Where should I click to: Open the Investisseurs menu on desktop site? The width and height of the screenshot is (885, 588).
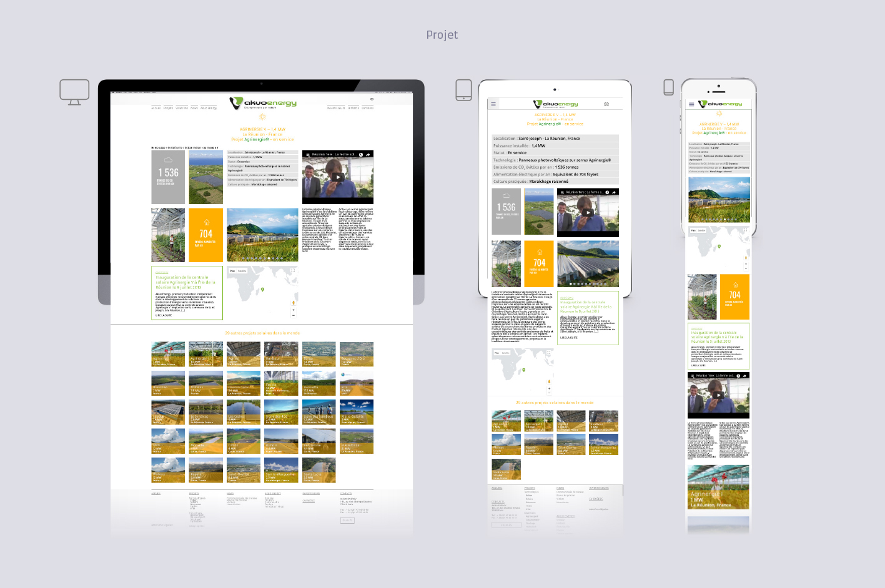click(x=336, y=108)
